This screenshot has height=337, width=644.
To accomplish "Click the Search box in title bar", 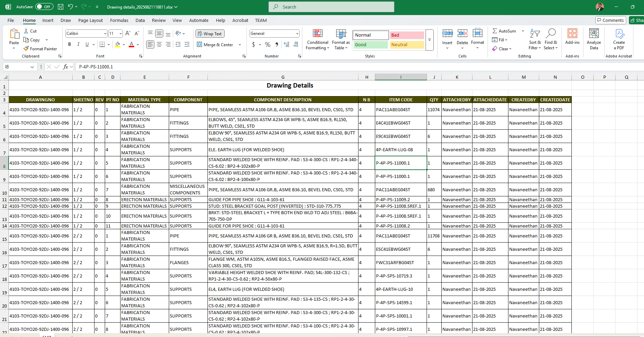I will (x=331, y=7).
